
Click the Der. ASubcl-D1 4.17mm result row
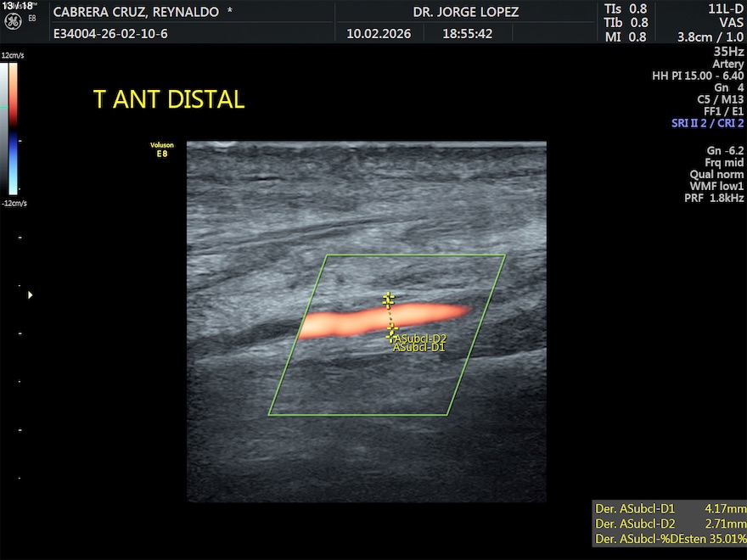(x=670, y=509)
